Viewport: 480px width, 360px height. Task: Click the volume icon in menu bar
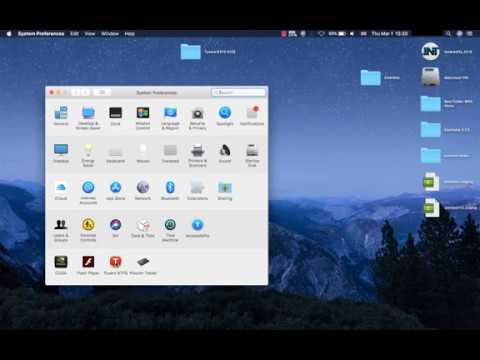tap(352, 34)
